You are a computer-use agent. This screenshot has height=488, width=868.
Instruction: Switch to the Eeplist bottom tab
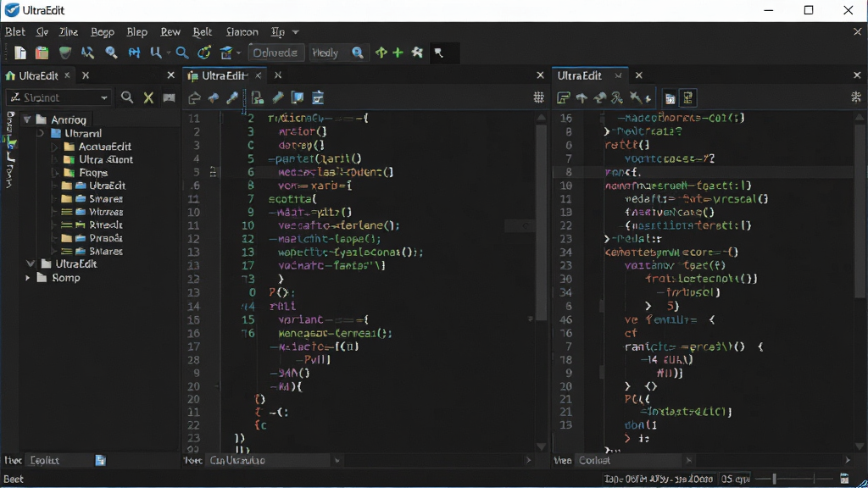click(x=44, y=460)
